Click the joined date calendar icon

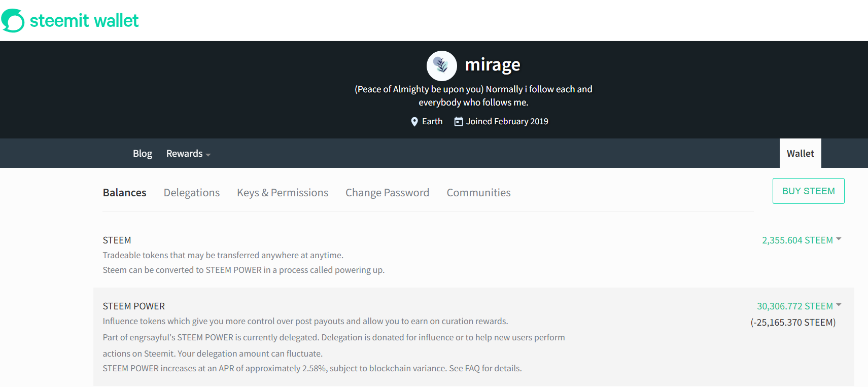pos(459,122)
